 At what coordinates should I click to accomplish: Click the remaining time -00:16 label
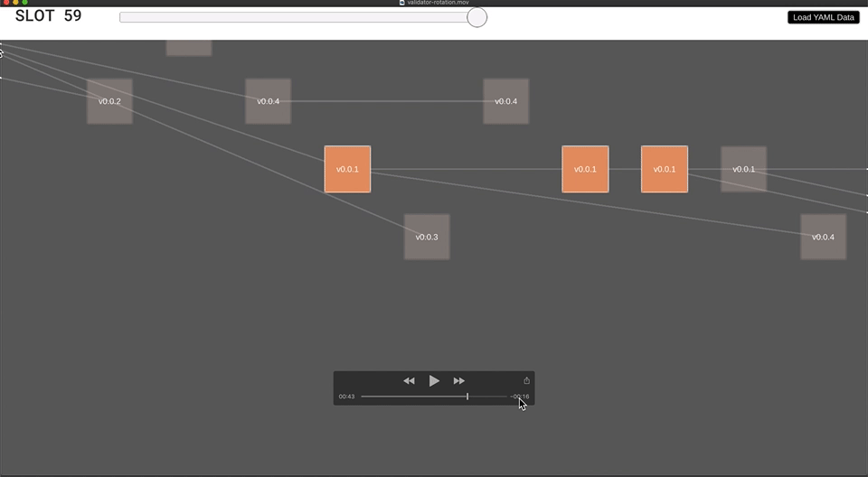coord(520,397)
